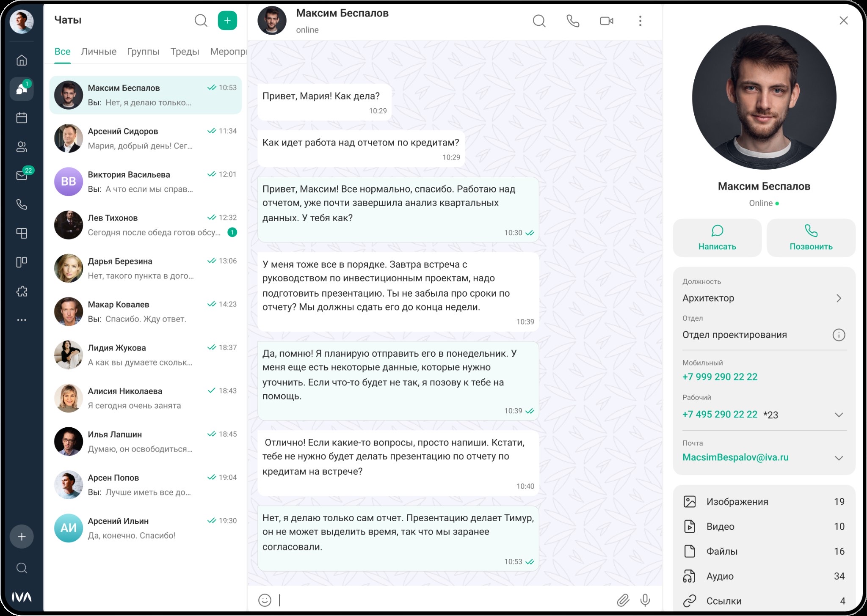Create a new chat with green plus
Image resolution: width=867 pixels, height=616 pixels.
(x=227, y=21)
